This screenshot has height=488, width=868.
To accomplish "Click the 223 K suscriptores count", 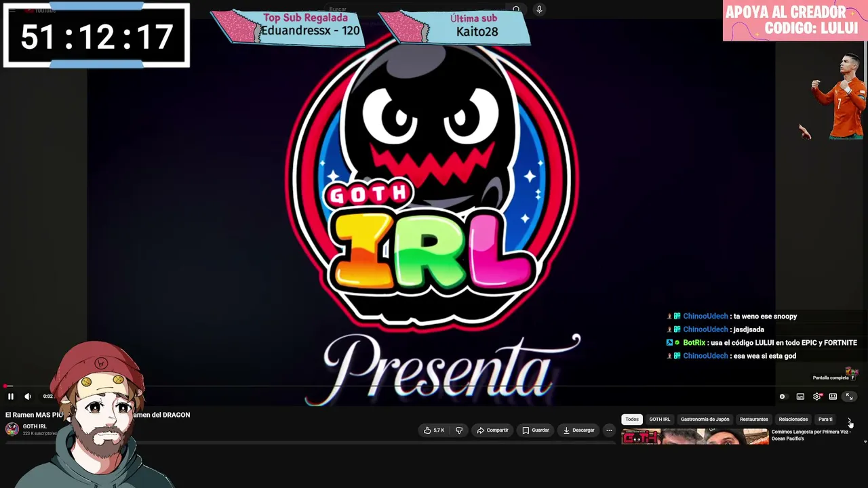I will [40, 433].
